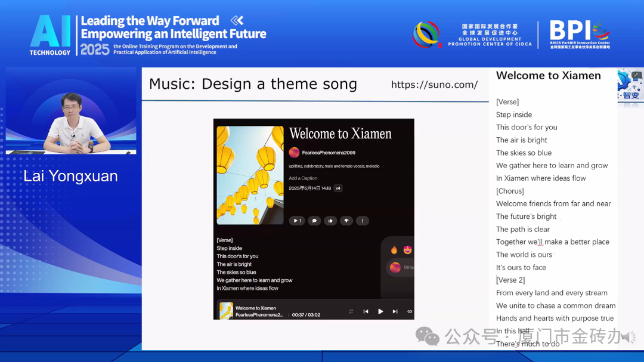This screenshot has height=362, width=644.
Task: Click the large 'Welcome to Xiamen' Suno song title
Action: (x=340, y=134)
